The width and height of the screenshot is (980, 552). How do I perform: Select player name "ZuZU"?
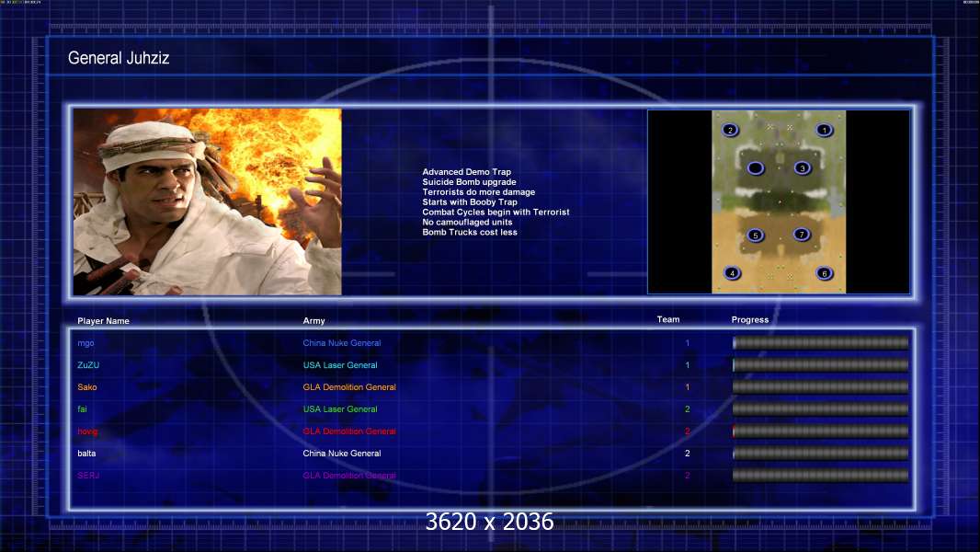coord(88,365)
